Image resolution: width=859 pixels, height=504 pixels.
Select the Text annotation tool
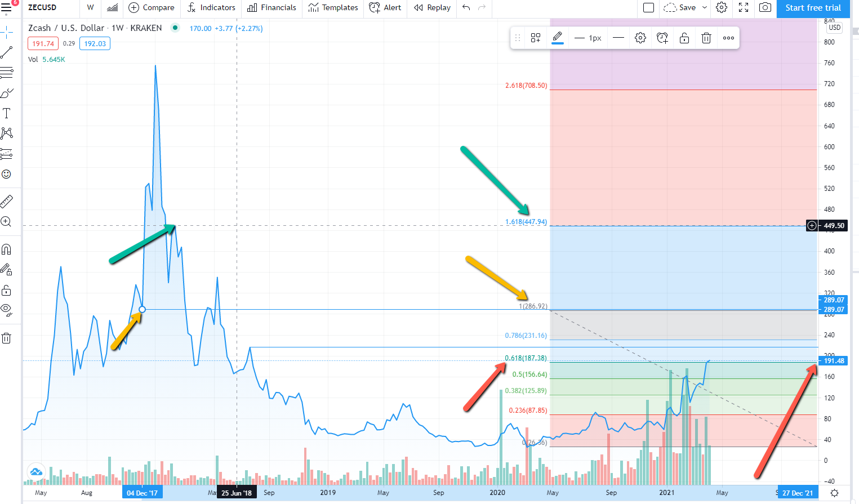pyautogui.click(x=7, y=113)
